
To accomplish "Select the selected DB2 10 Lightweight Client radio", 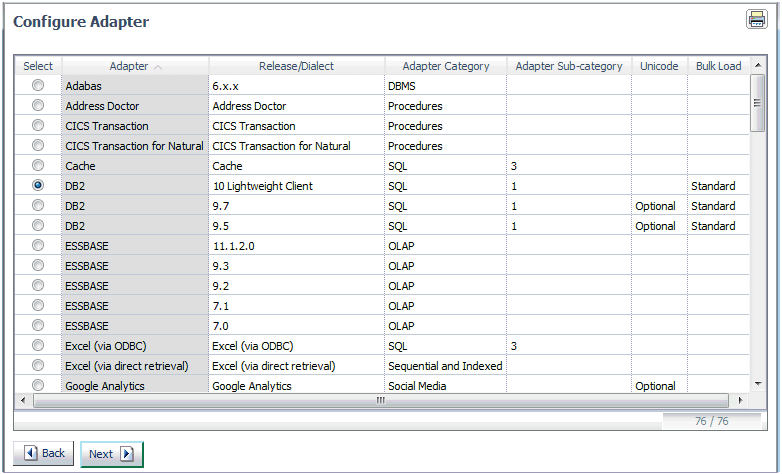I will click(38, 185).
